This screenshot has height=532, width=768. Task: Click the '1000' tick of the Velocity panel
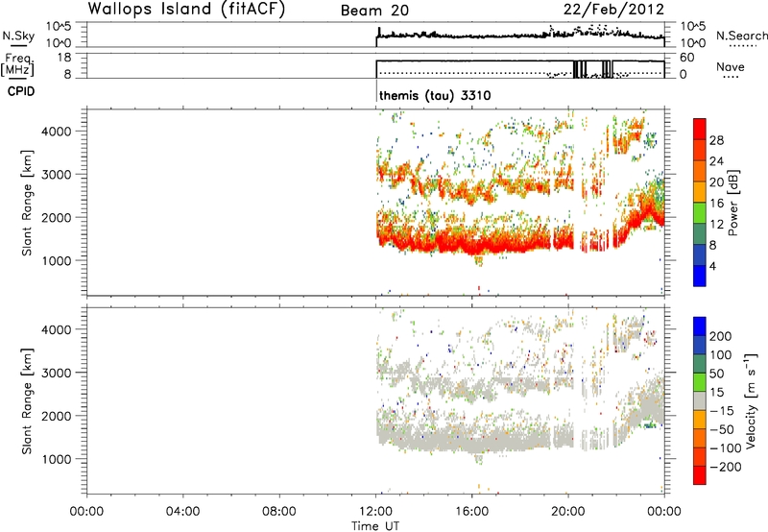pos(57,459)
